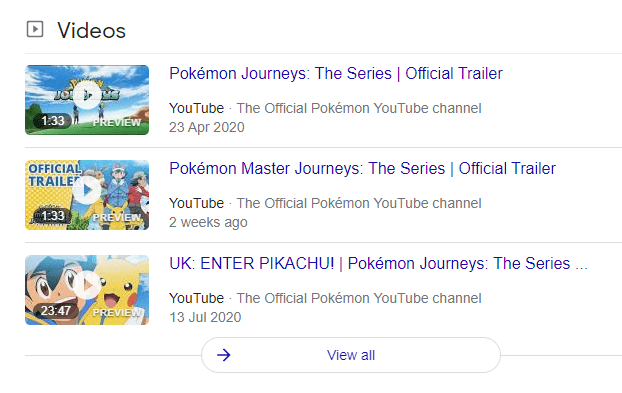Play the Pokémon Master Journeys trailer thumbnail

[x=87, y=195]
